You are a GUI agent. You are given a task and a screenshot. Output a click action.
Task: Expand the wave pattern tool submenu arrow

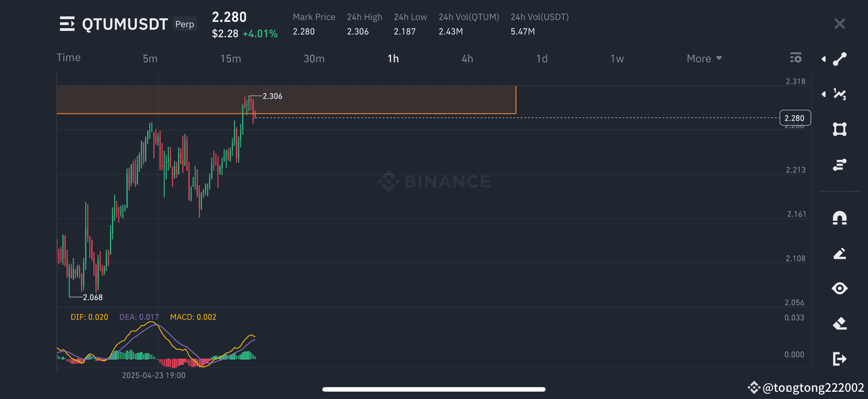tap(824, 94)
